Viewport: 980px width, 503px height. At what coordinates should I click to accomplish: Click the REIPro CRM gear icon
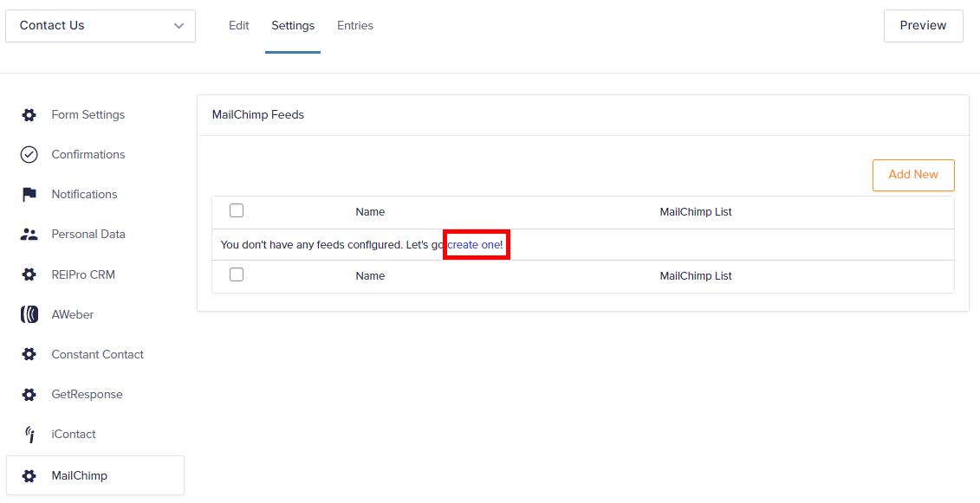click(x=29, y=274)
